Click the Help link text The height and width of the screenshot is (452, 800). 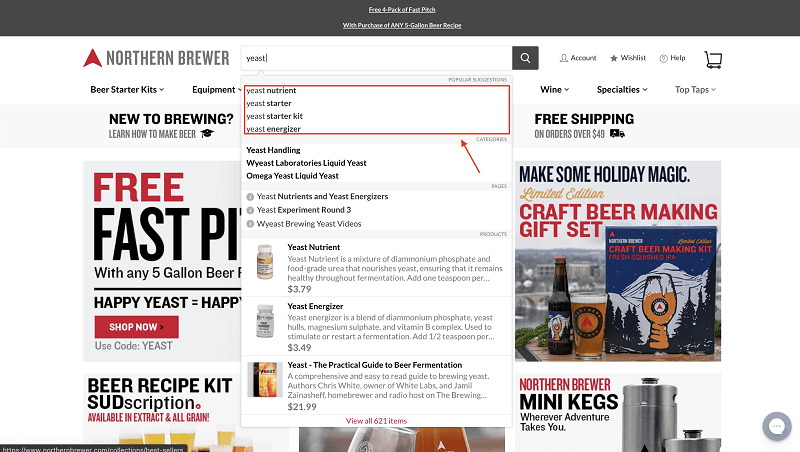[x=678, y=58]
